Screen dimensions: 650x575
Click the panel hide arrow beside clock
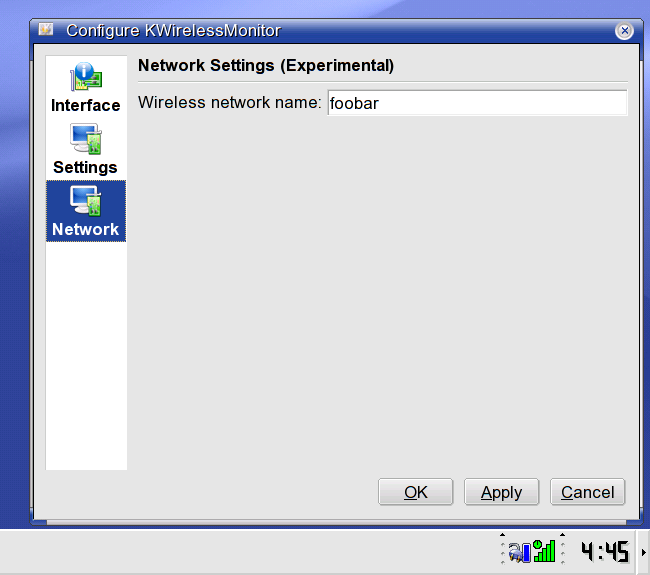pos(644,552)
